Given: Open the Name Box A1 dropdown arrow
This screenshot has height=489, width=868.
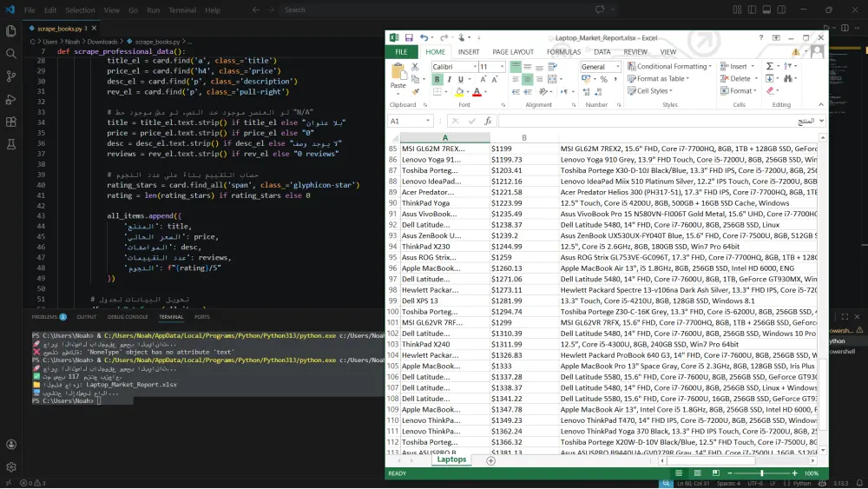Looking at the screenshot, I should [x=427, y=121].
